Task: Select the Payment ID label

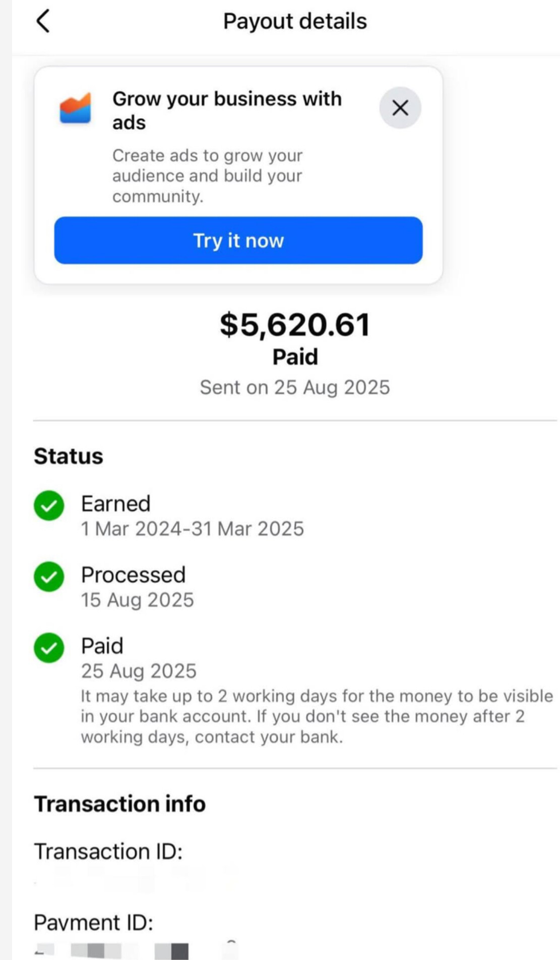Action: click(x=93, y=923)
